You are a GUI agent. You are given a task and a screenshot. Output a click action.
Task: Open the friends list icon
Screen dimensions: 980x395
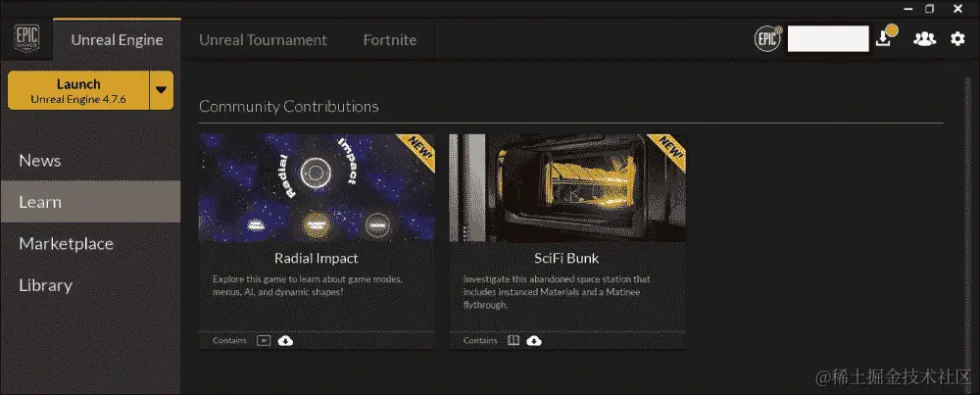pyautogui.click(x=924, y=39)
